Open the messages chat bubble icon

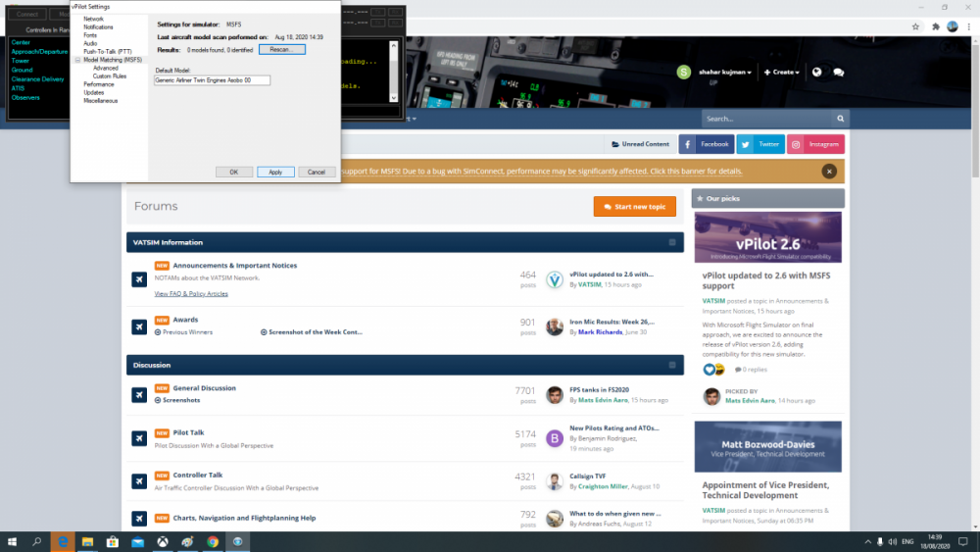(x=839, y=73)
